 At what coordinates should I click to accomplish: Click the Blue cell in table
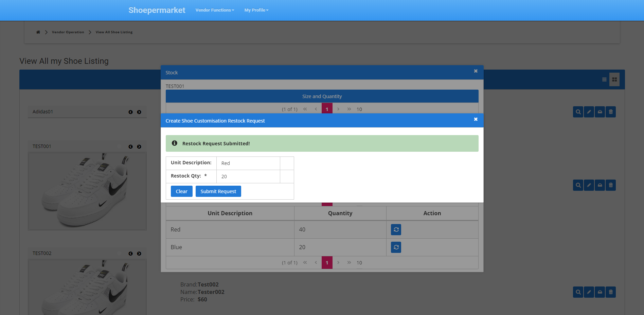(230, 247)
